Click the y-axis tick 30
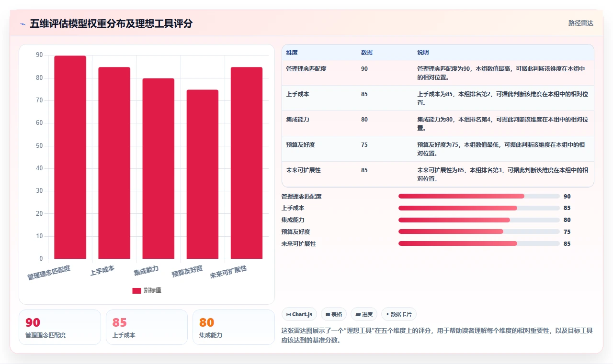Viewport: 613px width, 364px height. [39, 191]
